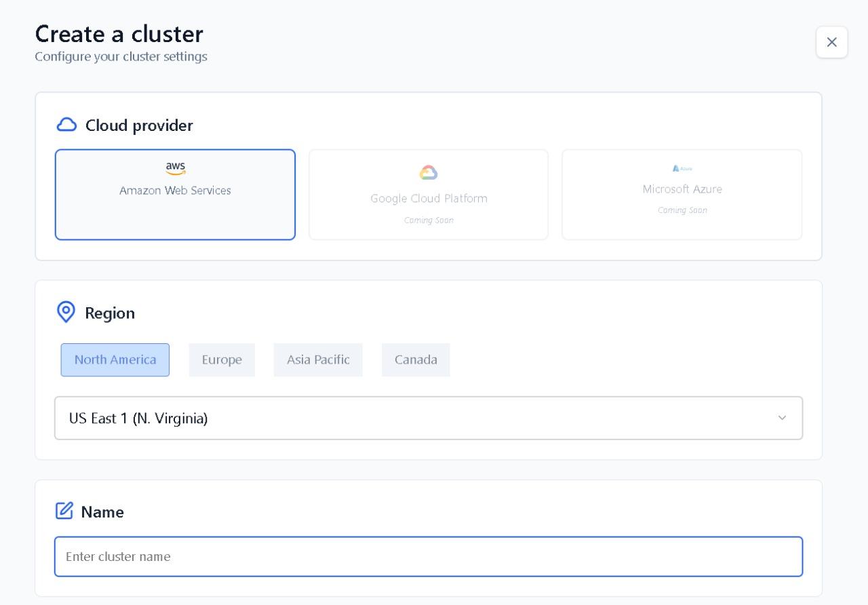Screen dimensions: 868x605
Task: Choose the Canada region tab
Action: 416,359
